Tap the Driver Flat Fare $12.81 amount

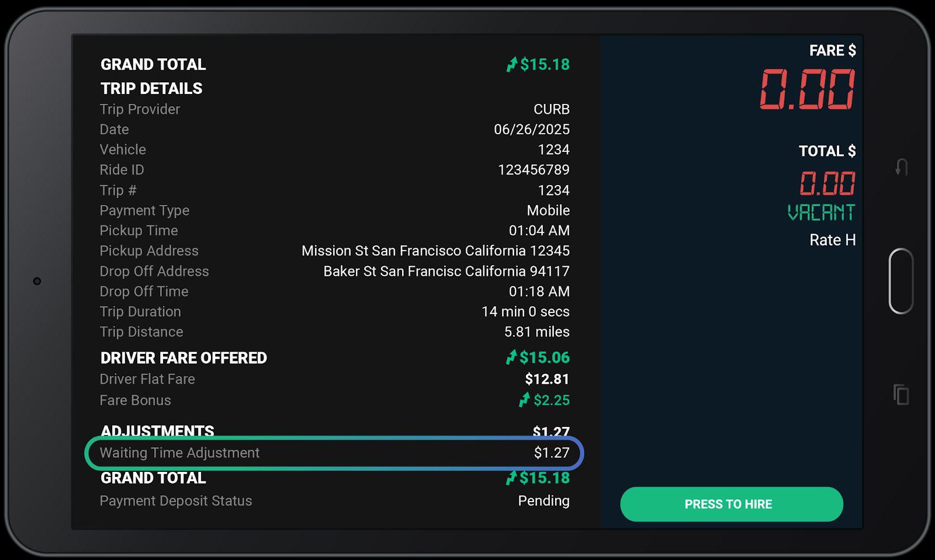coord(546,380)
